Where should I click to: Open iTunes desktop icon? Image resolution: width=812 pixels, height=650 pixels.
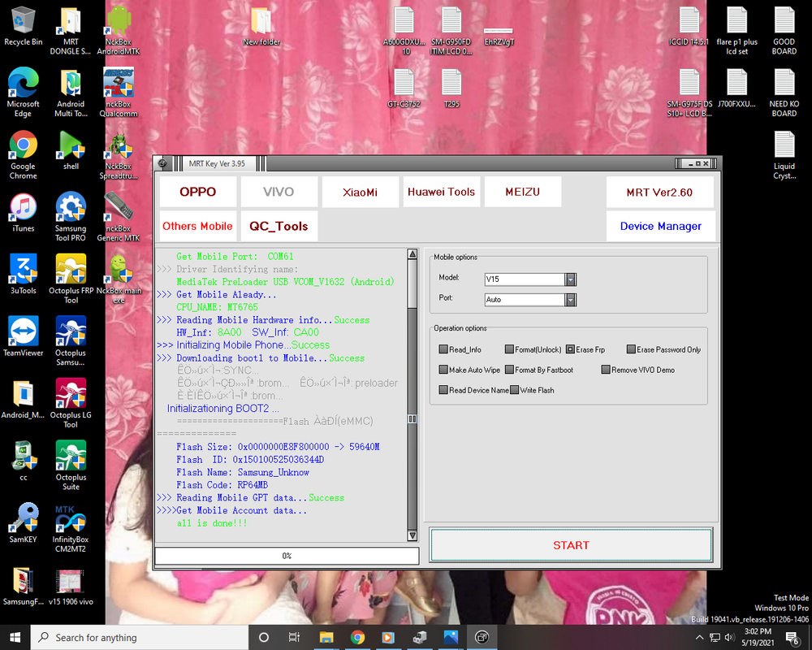point(23,213)
